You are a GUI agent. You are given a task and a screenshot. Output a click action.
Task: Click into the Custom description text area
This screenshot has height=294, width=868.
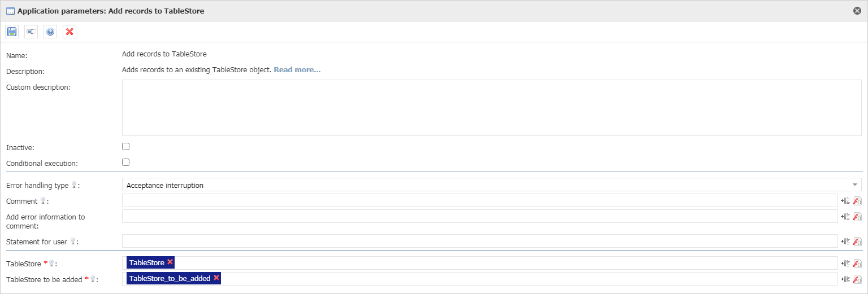[x=492, y=108]
